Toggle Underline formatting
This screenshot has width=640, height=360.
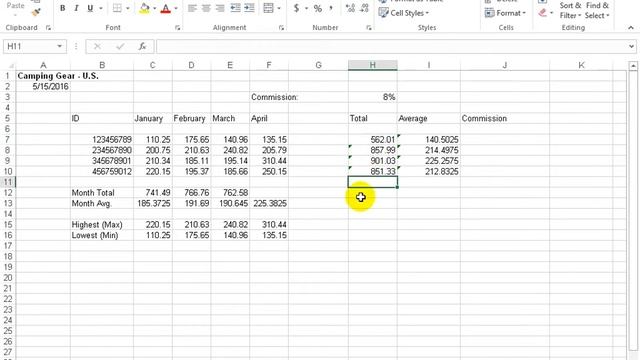(x=90, y=8)
